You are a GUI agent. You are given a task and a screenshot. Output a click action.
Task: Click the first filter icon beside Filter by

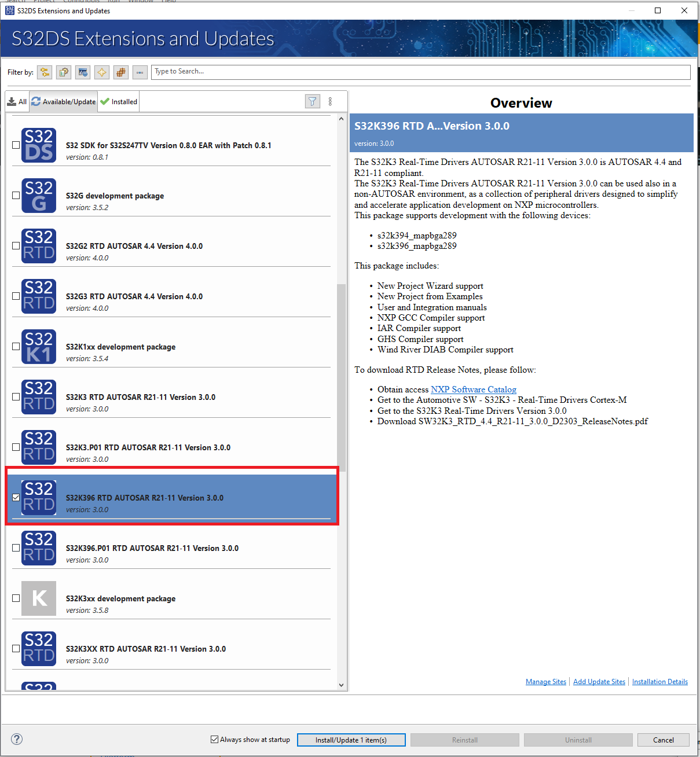coord(45,72)
